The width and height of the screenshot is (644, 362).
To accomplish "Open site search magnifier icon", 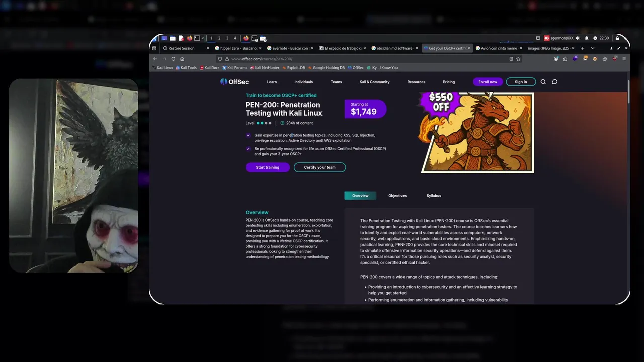I will pyautogui.click(x=543, y=82).
